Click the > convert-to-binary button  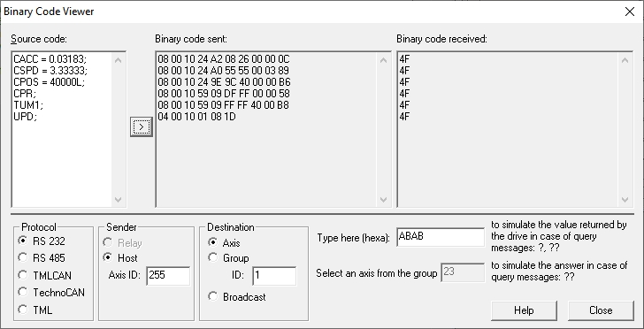point(142,127)
